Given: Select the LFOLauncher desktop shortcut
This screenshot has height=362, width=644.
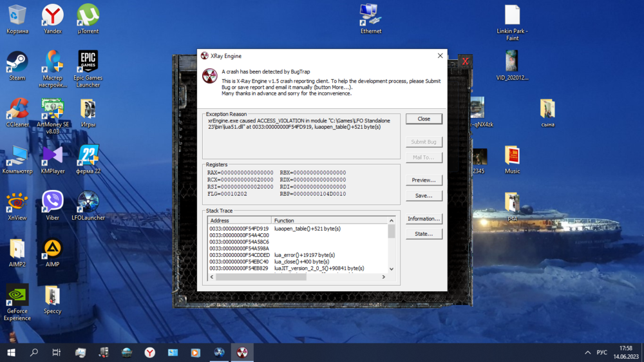Looking at the screenshot, I should click(x=88, y=206).
